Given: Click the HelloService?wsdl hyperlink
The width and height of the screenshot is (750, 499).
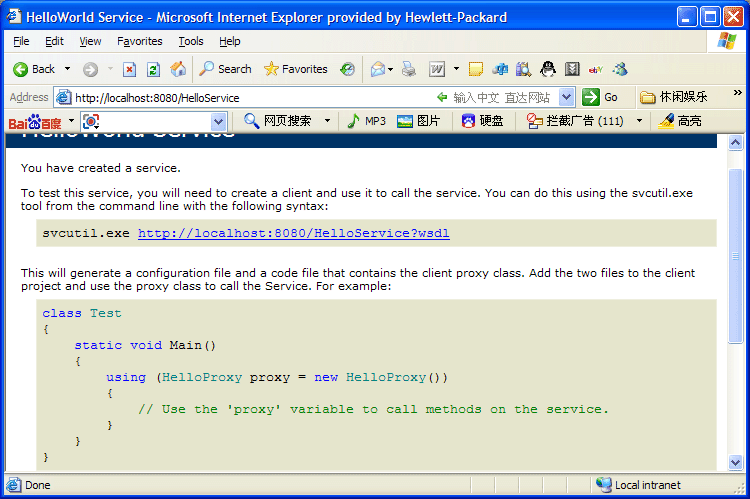Looking at the screenshot, I should 293,233.
